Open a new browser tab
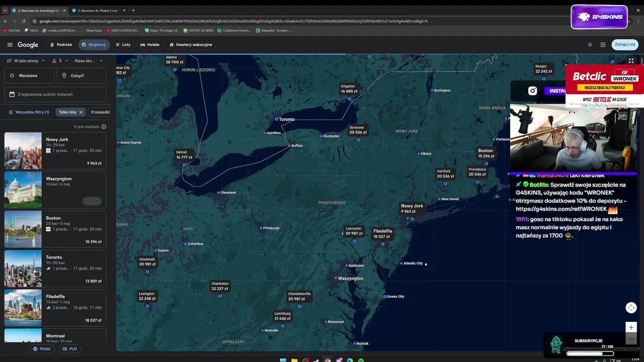The image size is (644, 362). pyautogui.click(x=133, y=11)
